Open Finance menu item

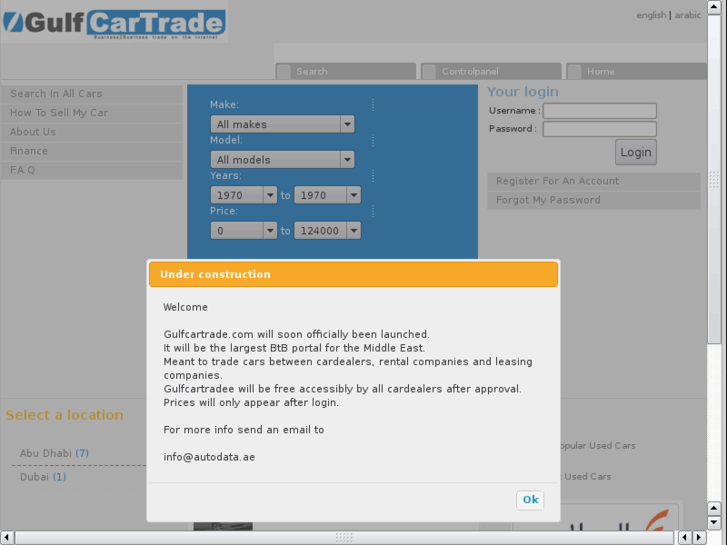[x=92, y=151]
